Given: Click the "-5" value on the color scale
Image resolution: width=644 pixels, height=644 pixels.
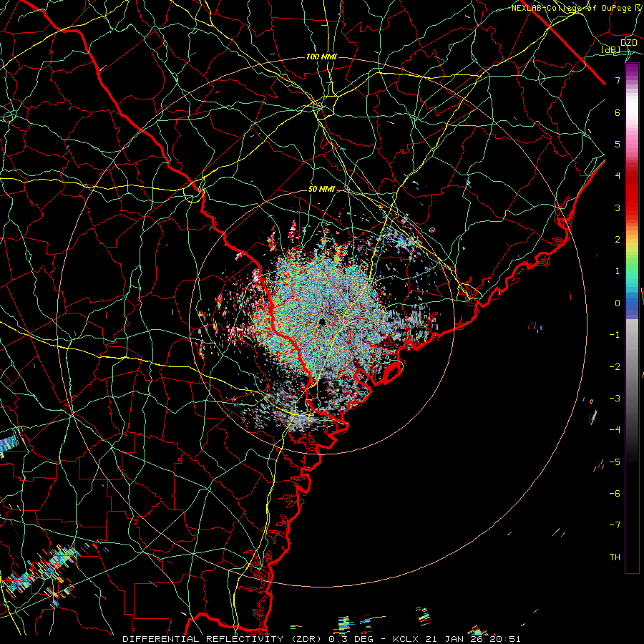Looking at the screenshot, I should (615, 462).
